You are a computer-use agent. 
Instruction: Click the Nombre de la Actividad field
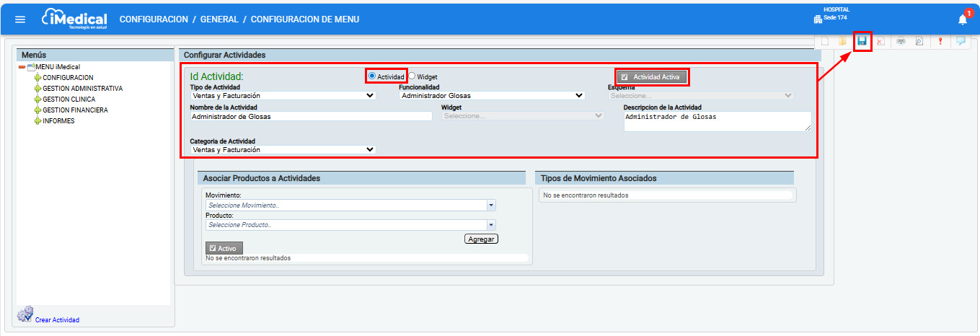click(311, 116)
